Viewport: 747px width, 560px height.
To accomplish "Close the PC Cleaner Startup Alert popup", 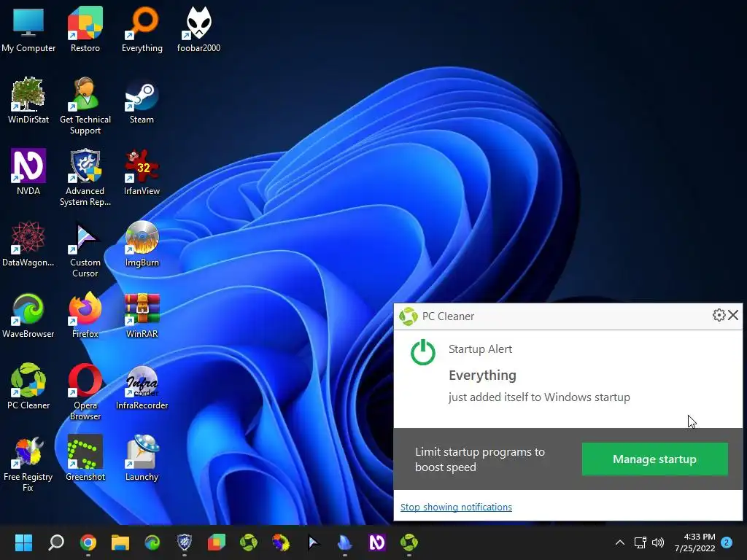I will coord(733,315).
